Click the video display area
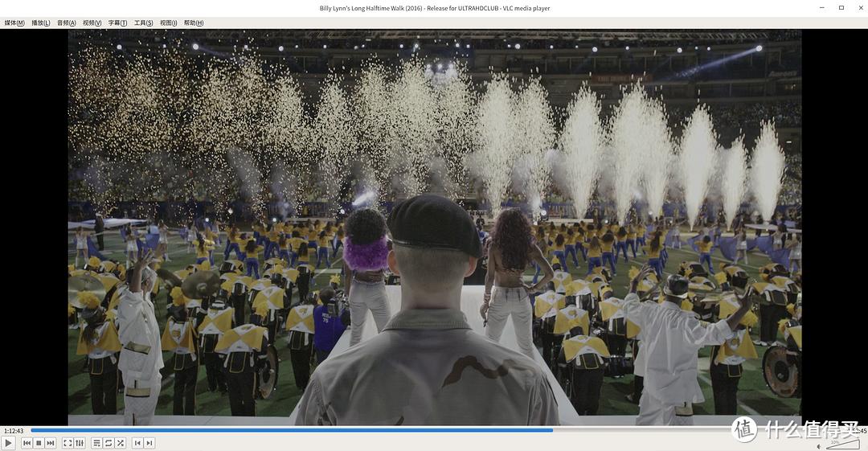The height and width of the screenshot is (451, 868). pyautogui.click(x=435, y=228)
